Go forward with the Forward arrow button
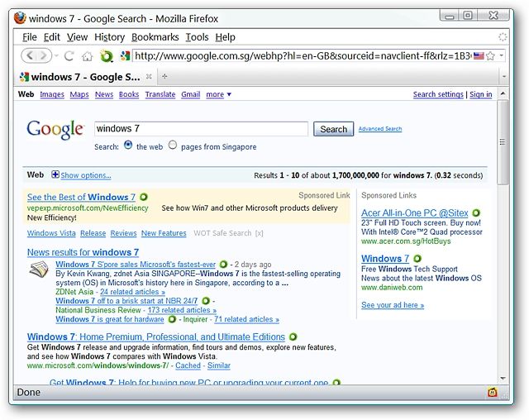Image resolution: width=529 pixels, height=420 pixels. coord(44,55)
